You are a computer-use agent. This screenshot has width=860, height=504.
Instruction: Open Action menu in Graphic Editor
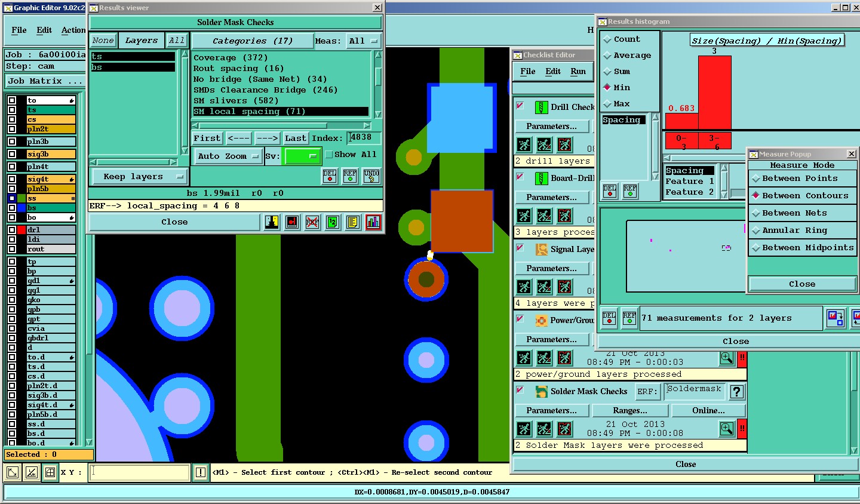[73, 30]
